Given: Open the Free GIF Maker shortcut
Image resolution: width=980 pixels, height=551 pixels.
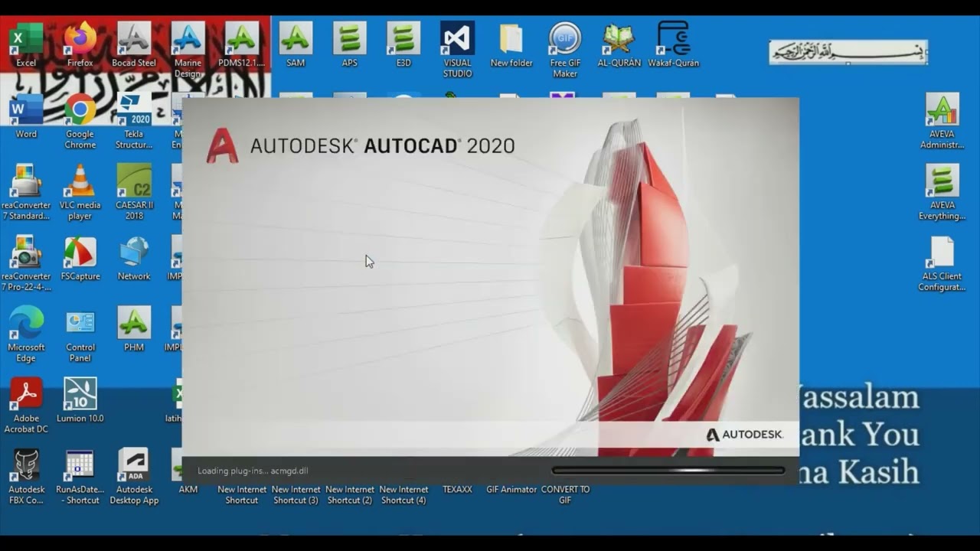Looking at the screenshot, I should point(565,50).
